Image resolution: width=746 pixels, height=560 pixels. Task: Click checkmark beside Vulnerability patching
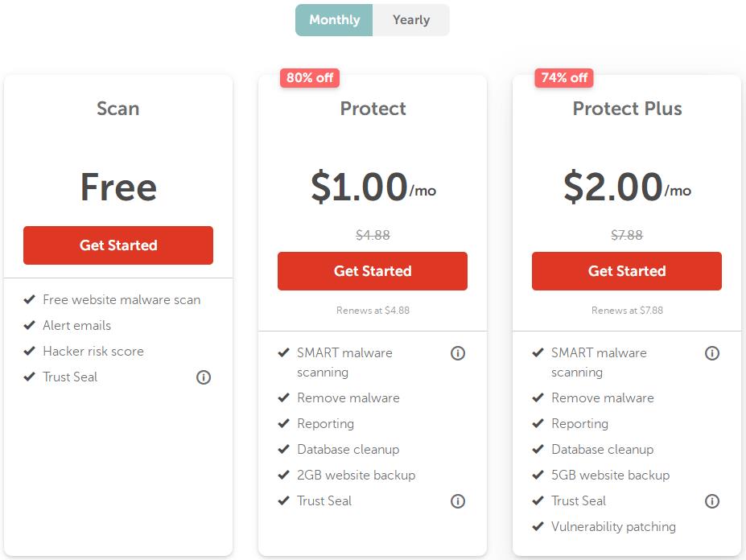[x=538, y=527]
